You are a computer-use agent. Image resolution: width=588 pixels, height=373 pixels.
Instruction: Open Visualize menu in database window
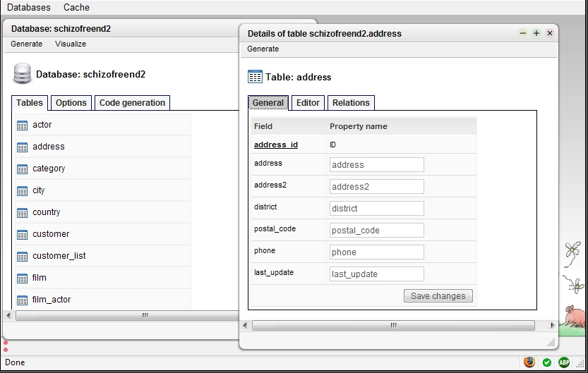(x=71, y=44)
